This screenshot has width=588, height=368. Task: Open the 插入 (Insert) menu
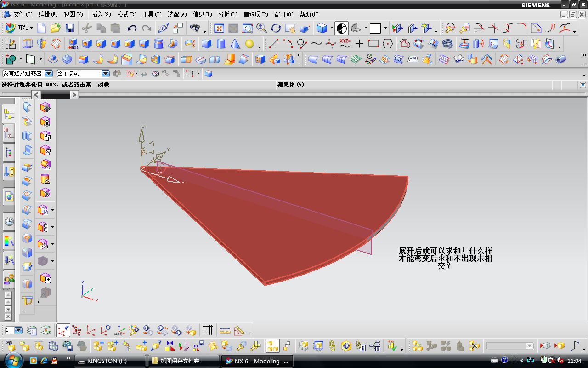click(x=101, y=14)
